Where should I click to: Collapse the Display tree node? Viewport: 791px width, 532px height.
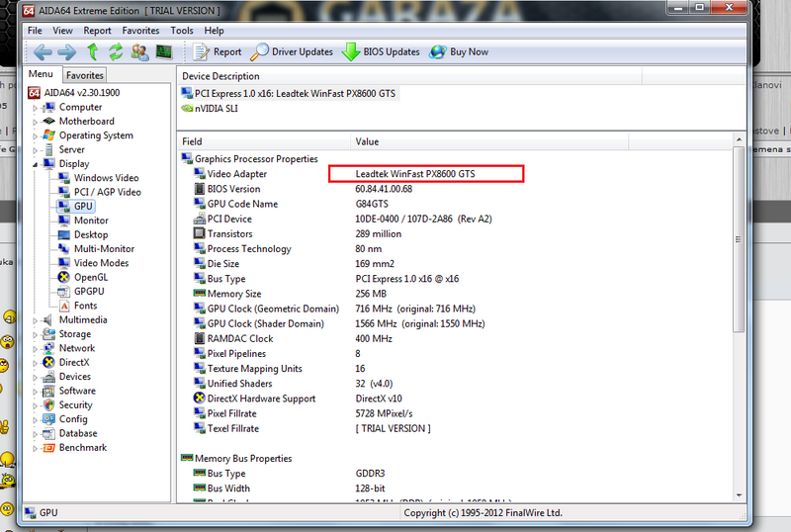36,164
